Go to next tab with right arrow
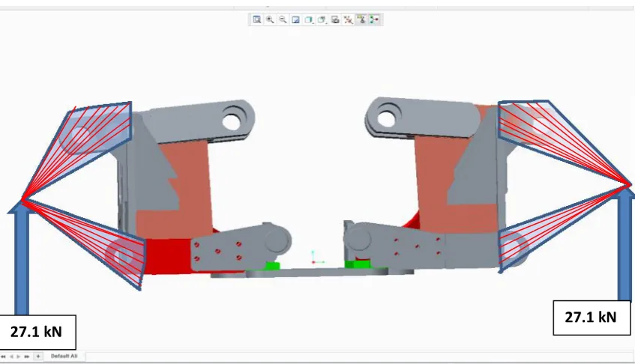This screenshot has height=364, width=635. click(19, 357)
